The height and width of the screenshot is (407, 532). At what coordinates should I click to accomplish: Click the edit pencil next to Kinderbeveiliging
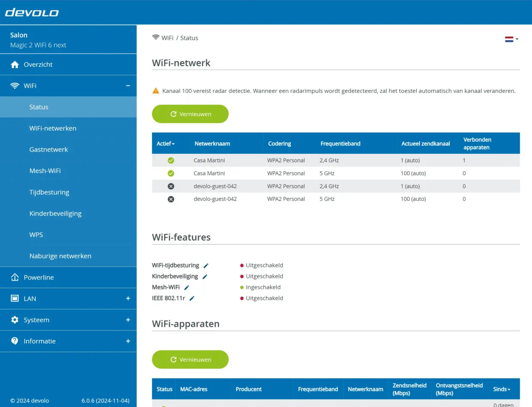click(x=205, y=276)
